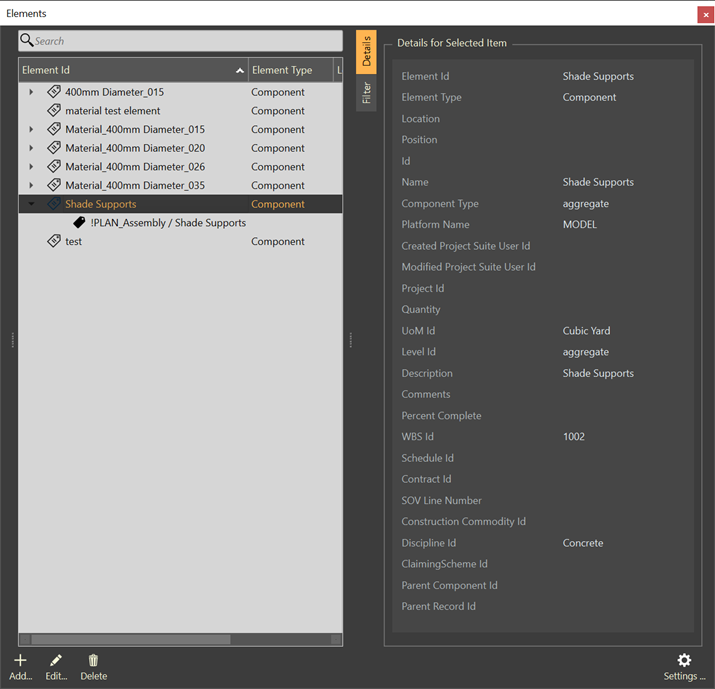Click the search magnifier icon
This screenshot has width=715, height=689.
click(27, 41)
